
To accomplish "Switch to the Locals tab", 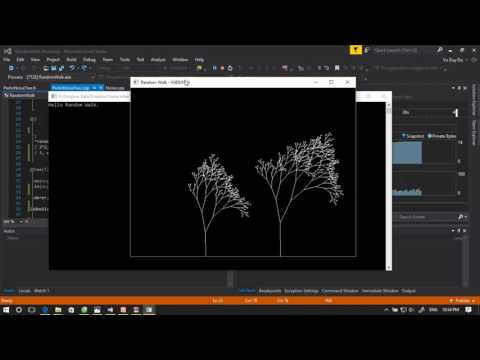I will tap(25, 291).
